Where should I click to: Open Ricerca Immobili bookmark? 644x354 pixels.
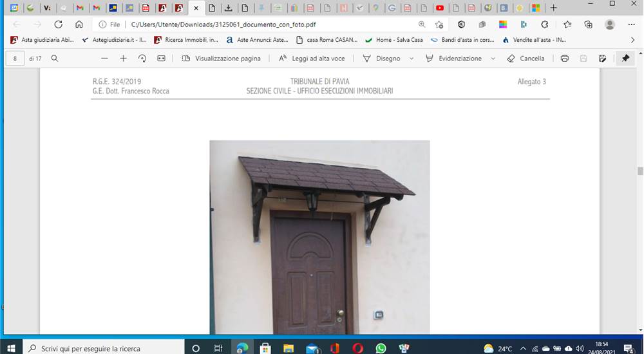point(186,40)
